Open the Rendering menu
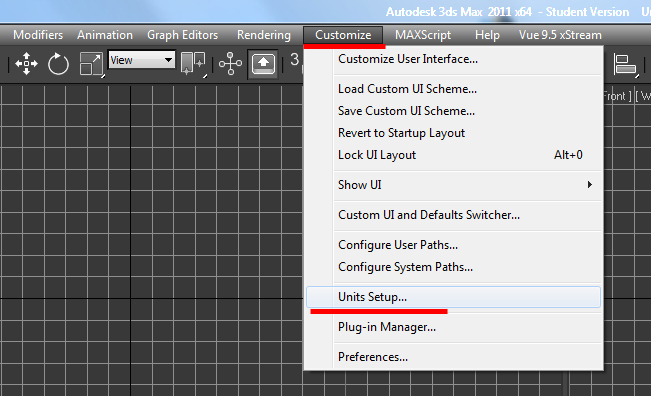Screen dimensions: 651x396 [x=264, y=35]
